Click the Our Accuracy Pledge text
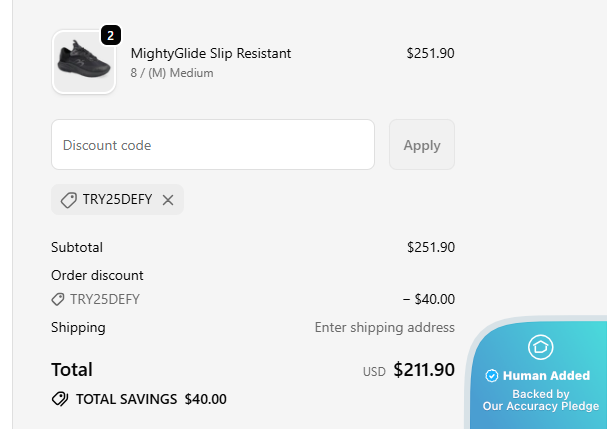 point(540,407)
